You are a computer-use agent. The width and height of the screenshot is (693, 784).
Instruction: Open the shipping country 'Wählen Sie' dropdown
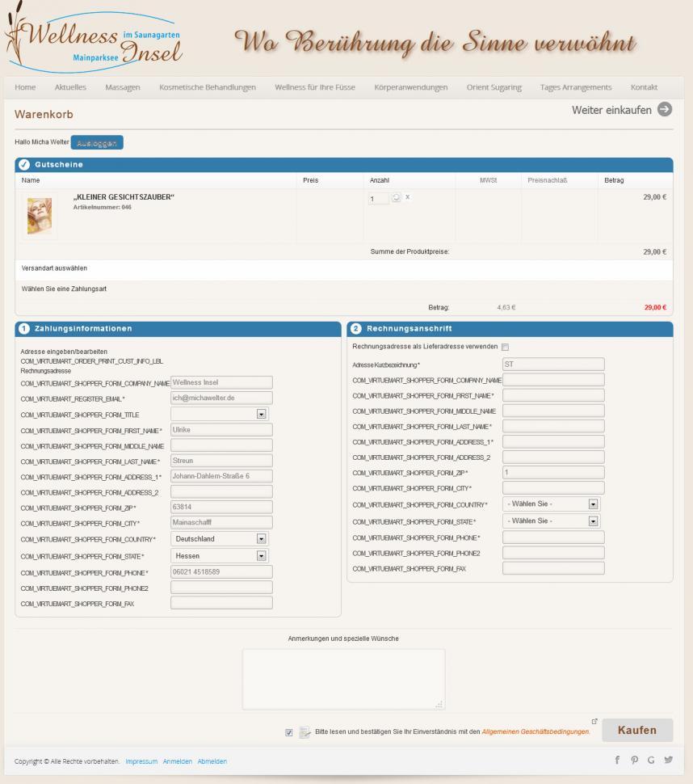(x=593, y=504)
